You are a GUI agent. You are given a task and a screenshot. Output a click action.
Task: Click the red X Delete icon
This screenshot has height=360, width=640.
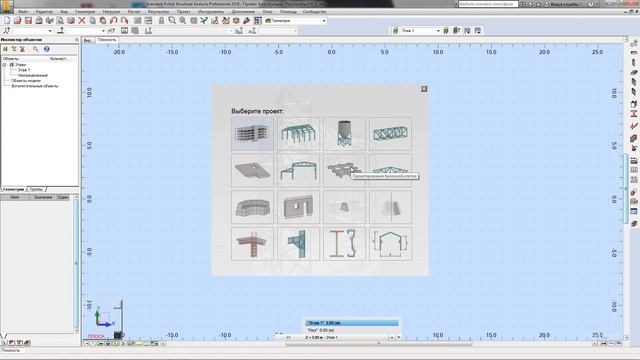pyautogui.click(x=82, y=20)
